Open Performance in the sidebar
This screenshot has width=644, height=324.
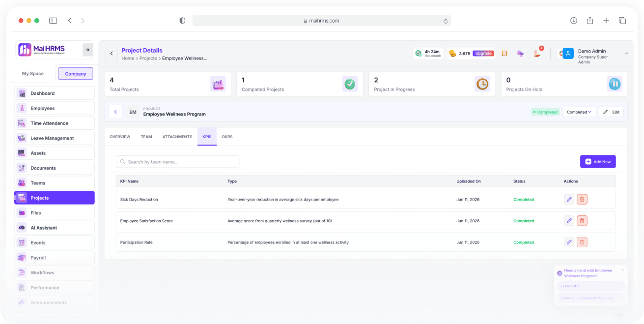pyautogui.click(x=55, y=288)
